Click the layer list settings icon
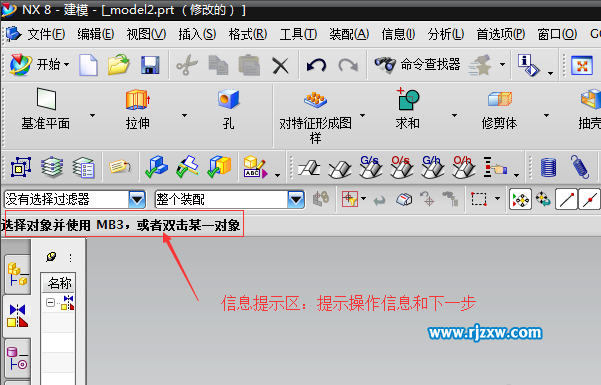601x385 pixels. coord(83,168)
